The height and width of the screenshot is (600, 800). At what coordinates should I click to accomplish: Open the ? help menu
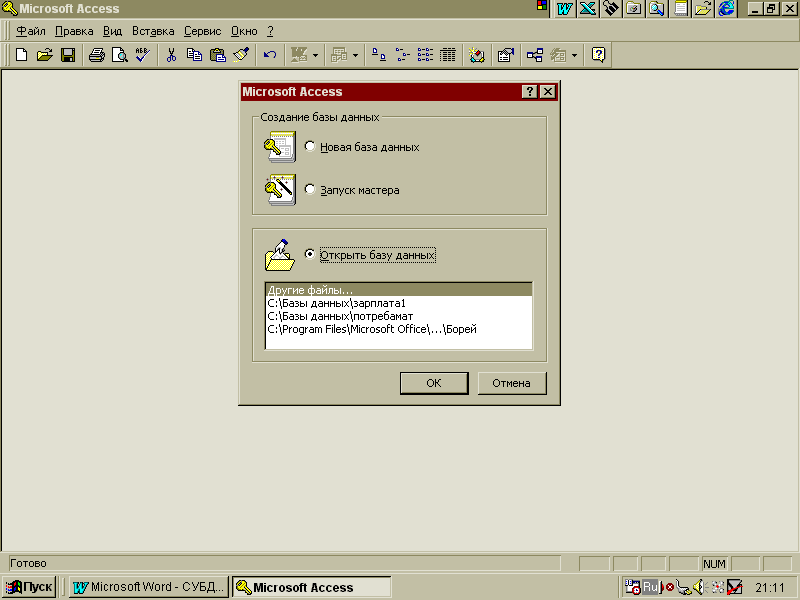pyautogui.click(x=270, y=31)
